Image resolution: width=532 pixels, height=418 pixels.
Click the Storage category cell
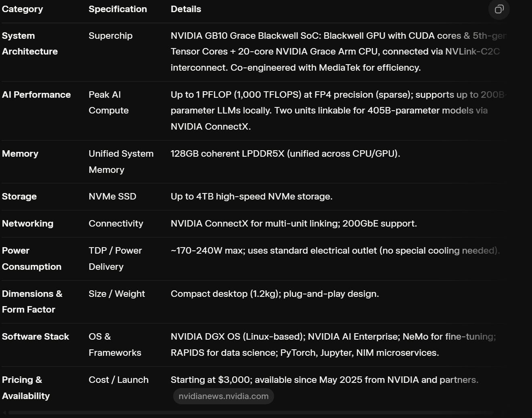point(19,197)
